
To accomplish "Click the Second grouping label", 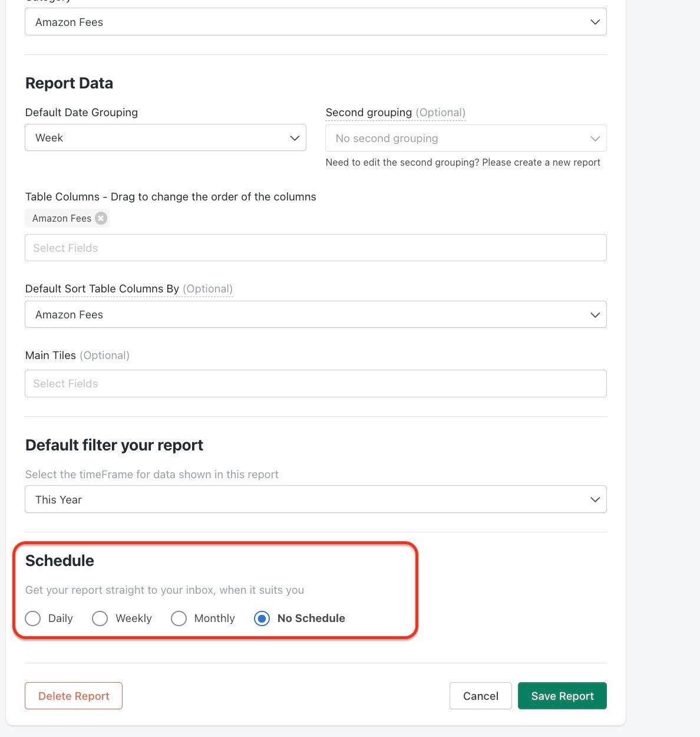I will (x=369, y=112).
